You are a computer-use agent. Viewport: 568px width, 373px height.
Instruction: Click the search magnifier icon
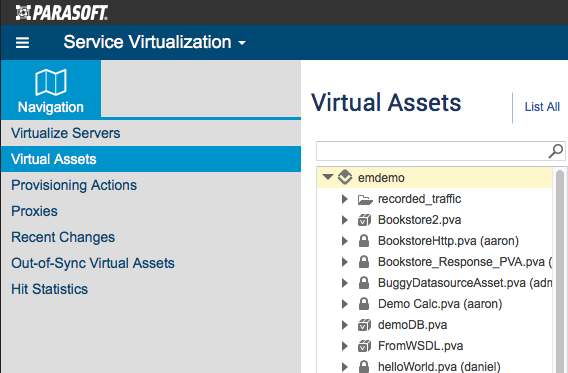coord(556,151)
